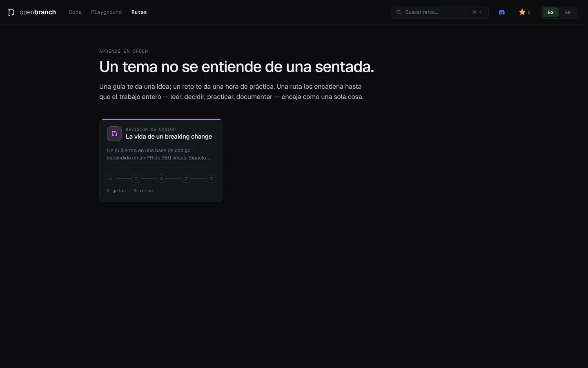
Task: Go to the Playground nav item
Action: [x=106, y=12]
